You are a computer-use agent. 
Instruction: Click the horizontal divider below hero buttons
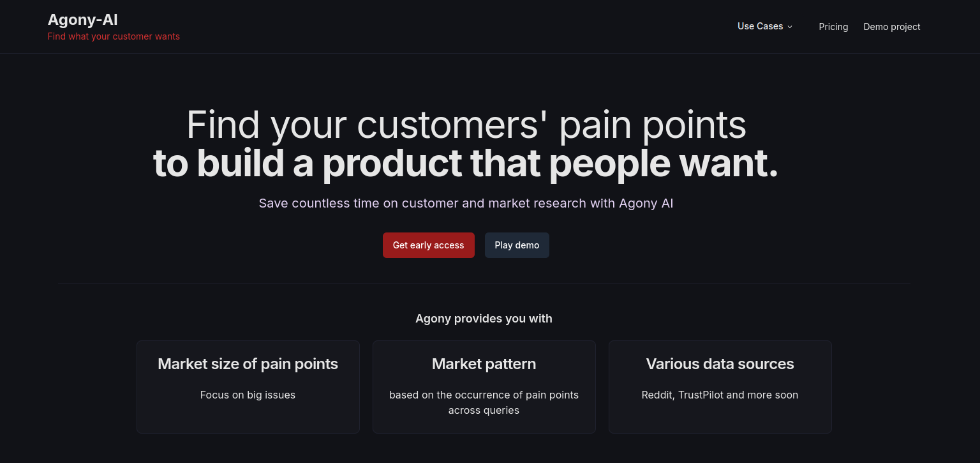point(484,284)
